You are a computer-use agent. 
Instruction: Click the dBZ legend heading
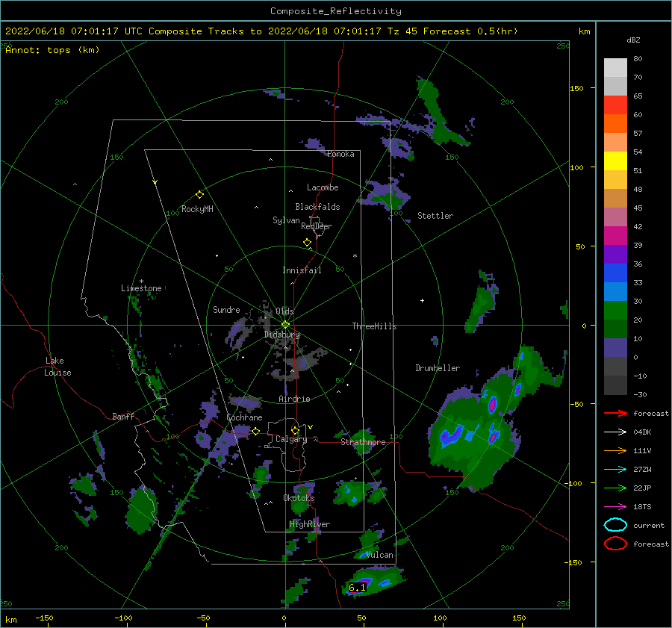(x=633, y=40)
